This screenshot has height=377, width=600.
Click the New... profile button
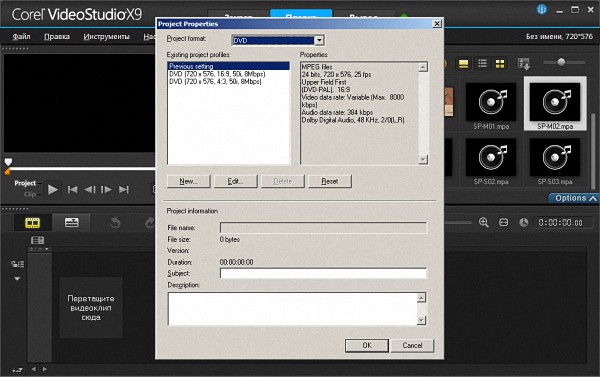tap(188, 181)
